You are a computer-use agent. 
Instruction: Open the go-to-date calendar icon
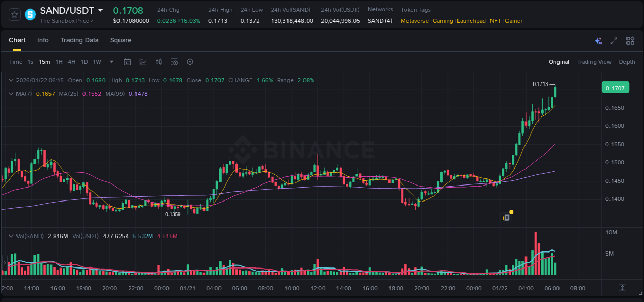coord(127,62)
